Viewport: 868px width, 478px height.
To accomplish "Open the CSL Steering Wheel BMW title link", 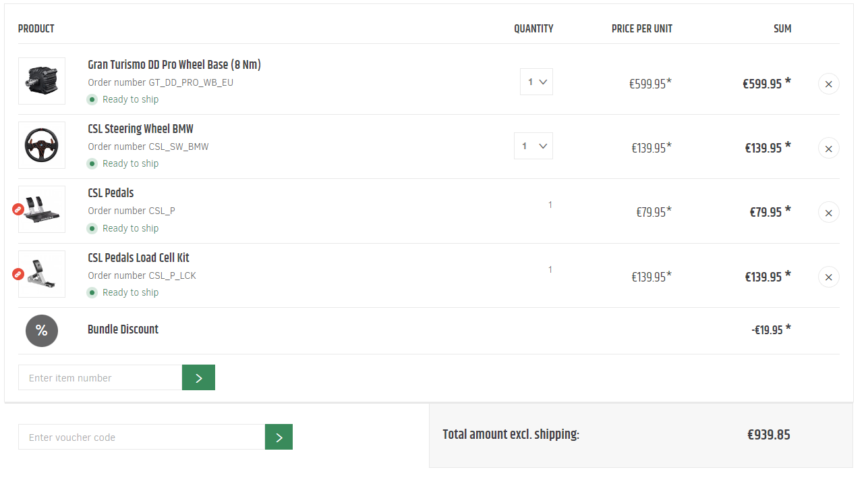I will coord(140,129).
